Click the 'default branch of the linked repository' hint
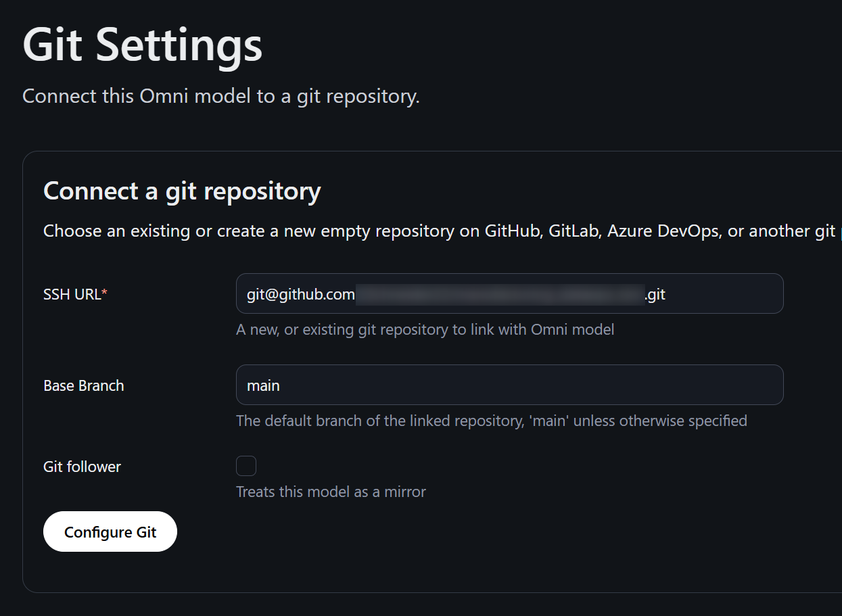 [491, 421]
